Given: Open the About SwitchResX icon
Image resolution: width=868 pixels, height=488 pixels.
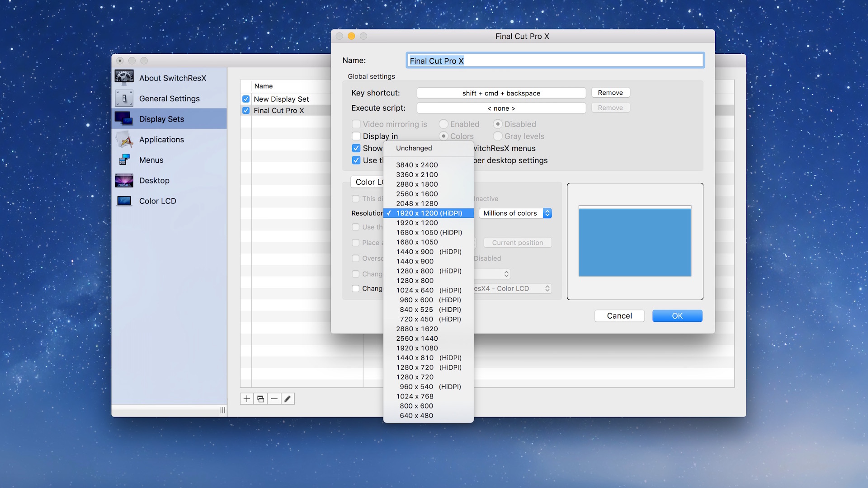Looking at the screenshot, I should (124, 78).
